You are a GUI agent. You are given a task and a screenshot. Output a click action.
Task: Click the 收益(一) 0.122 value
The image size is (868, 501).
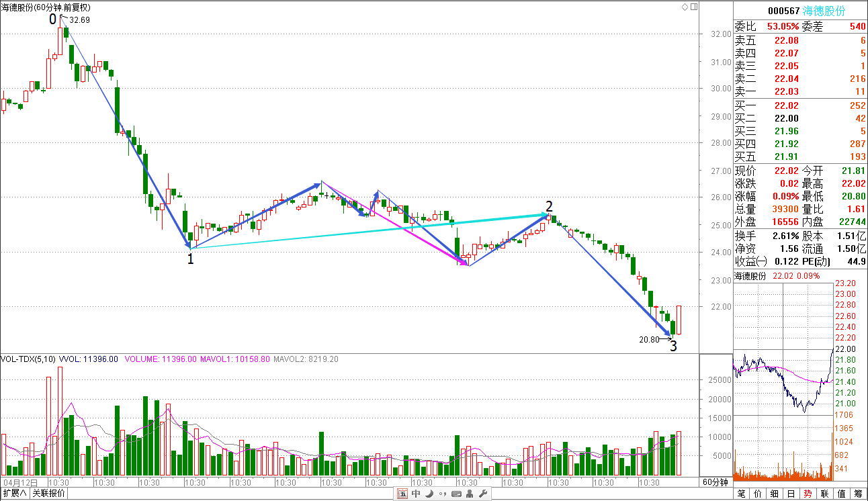(786, 261)
